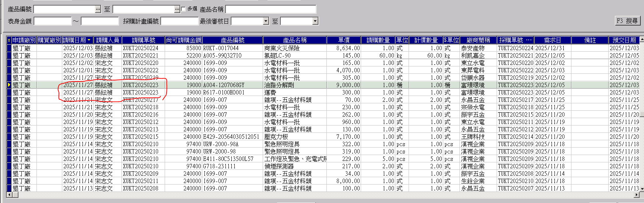The width and height of the screenshot is (644, 203).
Task: Sort grid by 產品名稱 column header
Action: click(294, 40)
